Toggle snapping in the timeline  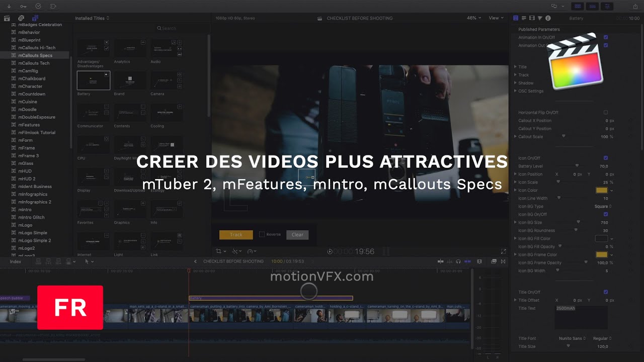click(467, 261)
